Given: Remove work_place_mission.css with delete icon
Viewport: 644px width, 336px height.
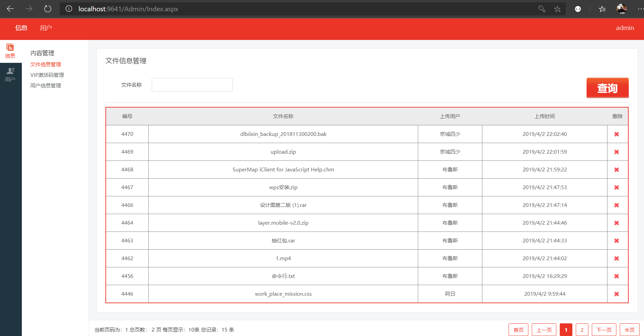Looking at the screenshot, I should 616,294.
